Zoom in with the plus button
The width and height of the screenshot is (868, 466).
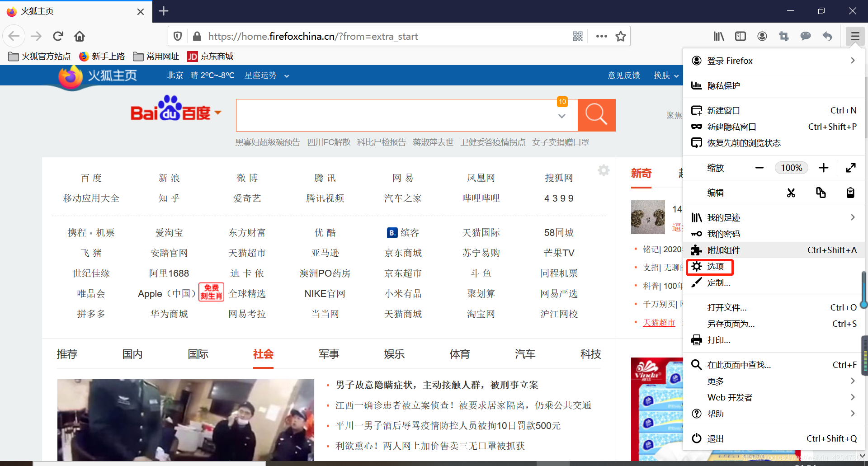tap(824, 168)
